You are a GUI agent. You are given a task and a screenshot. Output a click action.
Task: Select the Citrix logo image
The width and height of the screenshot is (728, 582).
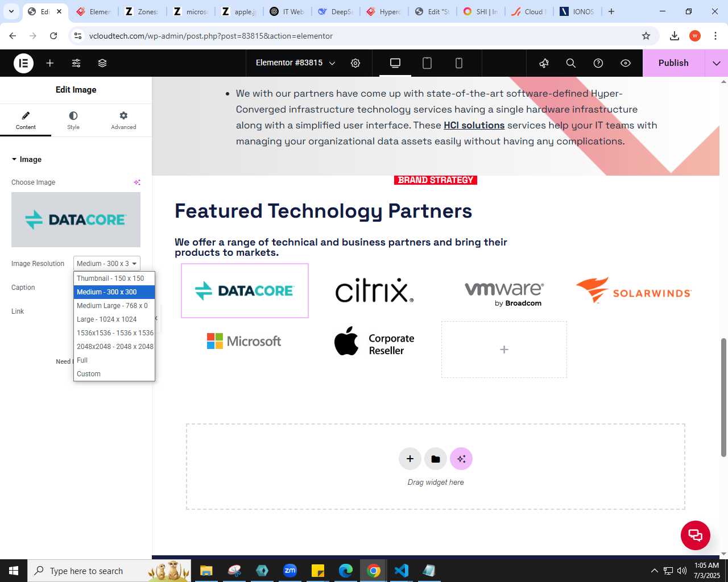click(x=374, y=290)
